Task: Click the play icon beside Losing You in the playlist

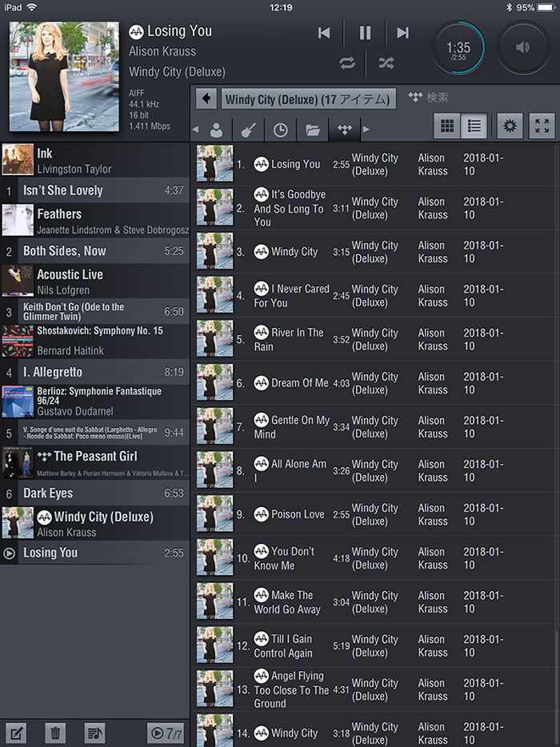Action: pos(9,553)
